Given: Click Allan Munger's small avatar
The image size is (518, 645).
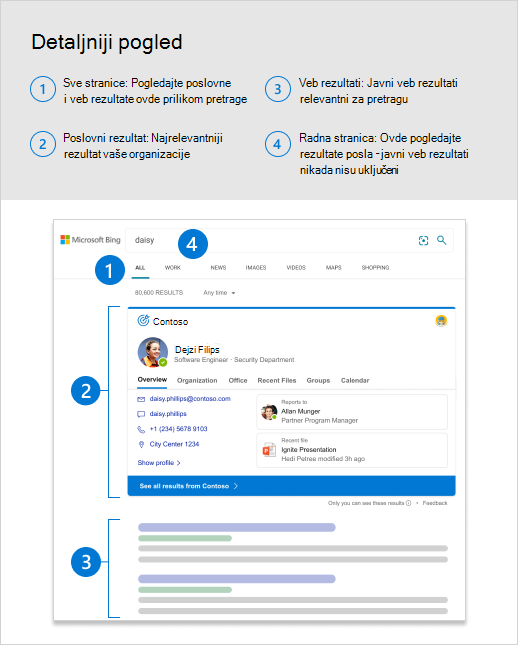Looking at the screenshot, I should pyautogui.click(x=269, y=412).
